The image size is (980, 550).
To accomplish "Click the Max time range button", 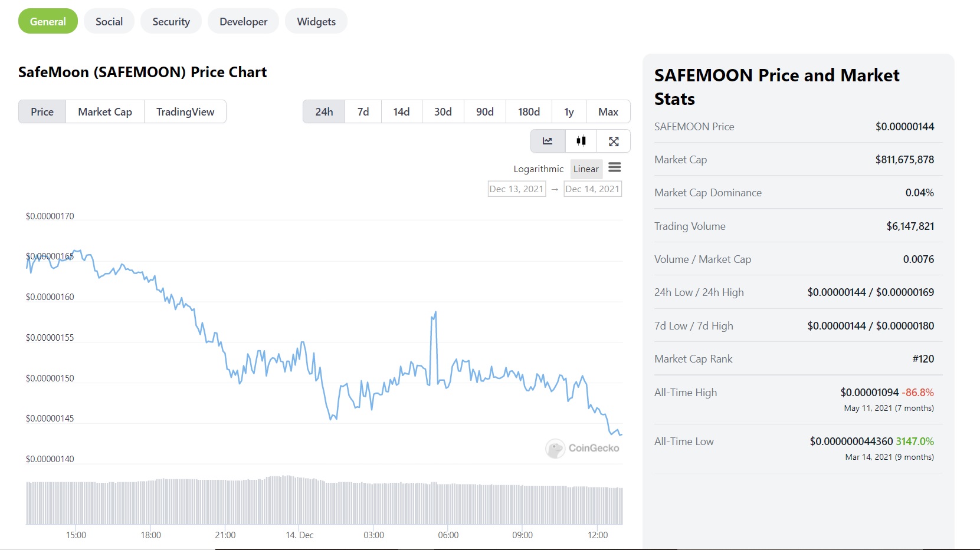I will tap(608, 111).
